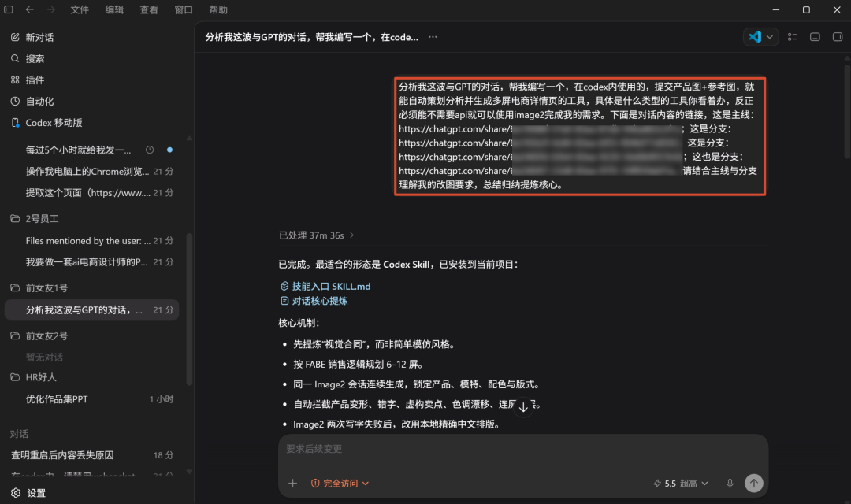Open the 帮助 menu

point(218,9)
